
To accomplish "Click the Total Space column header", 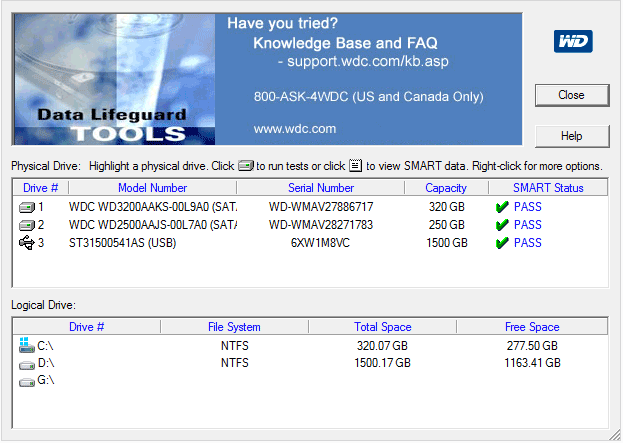I will point(382,327).
